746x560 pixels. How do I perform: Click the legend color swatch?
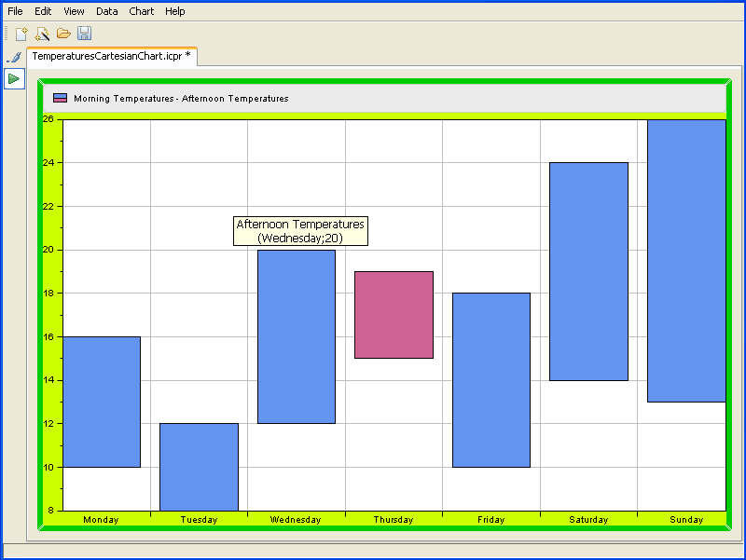point(60,98)
